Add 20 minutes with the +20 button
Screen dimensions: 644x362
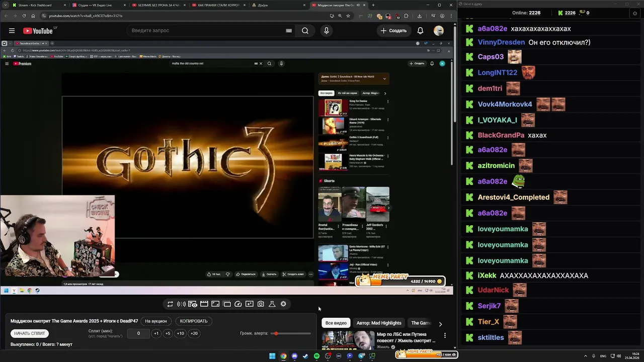[194, 333]
